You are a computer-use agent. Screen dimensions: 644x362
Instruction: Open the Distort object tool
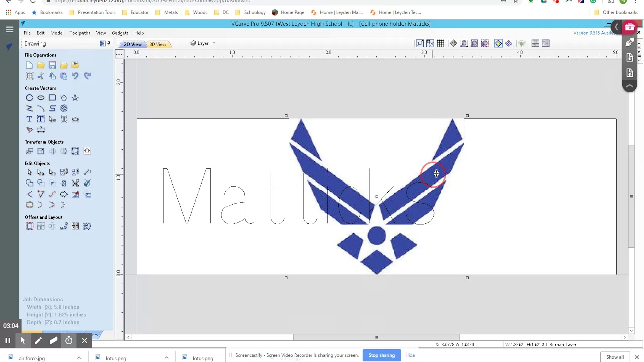[75, 151]
